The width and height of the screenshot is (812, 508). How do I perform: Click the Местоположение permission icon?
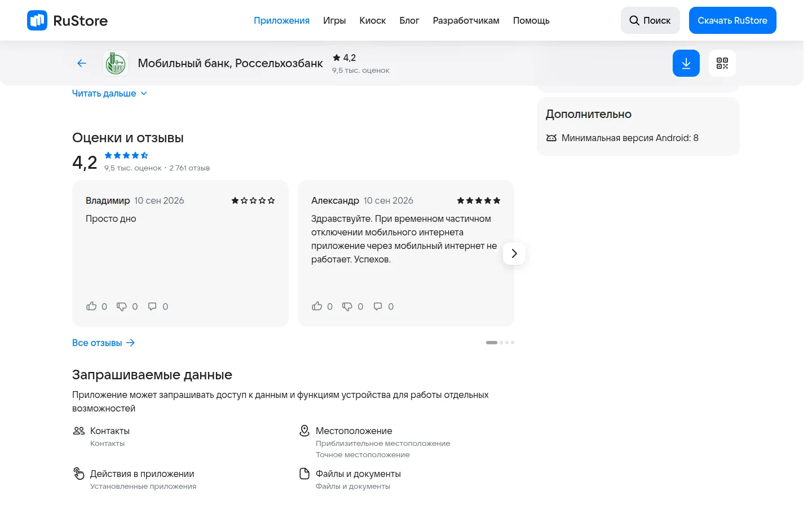[304, 431]
